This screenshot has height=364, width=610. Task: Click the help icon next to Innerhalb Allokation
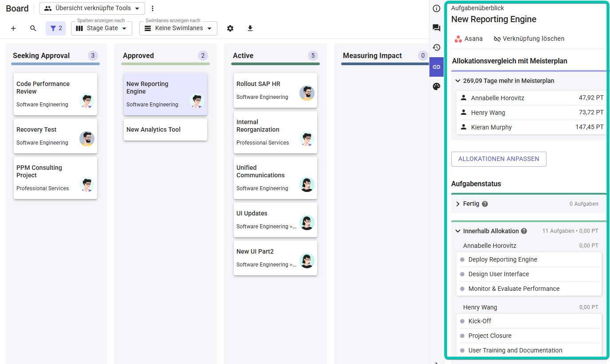pos(524,231)
